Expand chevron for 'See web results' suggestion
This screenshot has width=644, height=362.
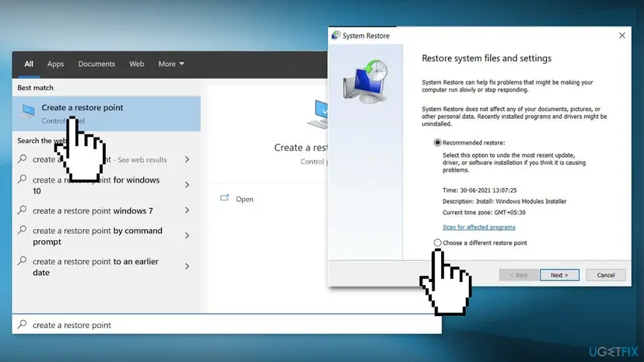point(187,159)
